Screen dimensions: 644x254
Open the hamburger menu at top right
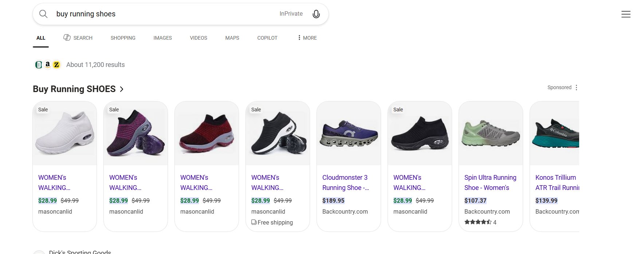tap(626, 14)
